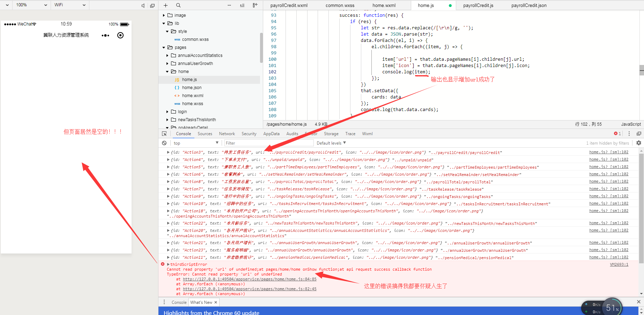Open the 100% zoom dropdown
This screenshot has height=315, width=644.
(x=31, y=5)
